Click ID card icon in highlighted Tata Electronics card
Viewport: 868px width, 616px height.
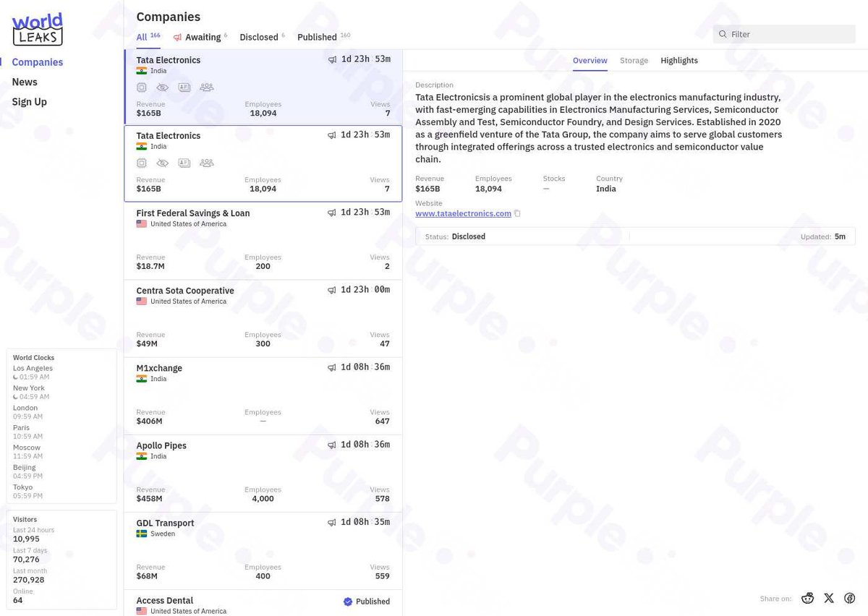[184, 87]
